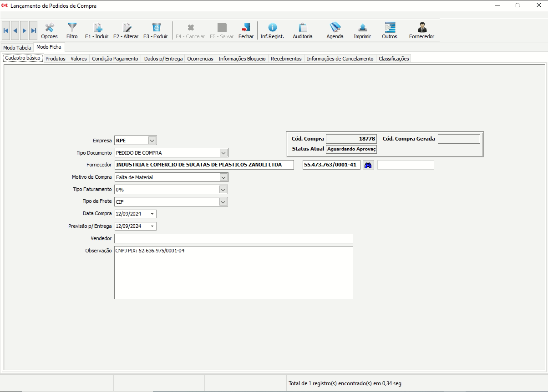Click the Fechar button

pos(246,30)
